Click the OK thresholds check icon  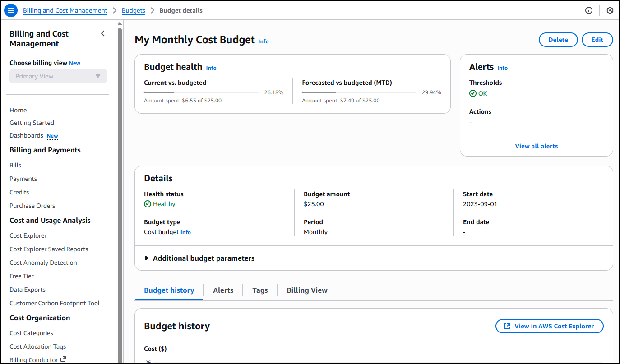[472, 94]
